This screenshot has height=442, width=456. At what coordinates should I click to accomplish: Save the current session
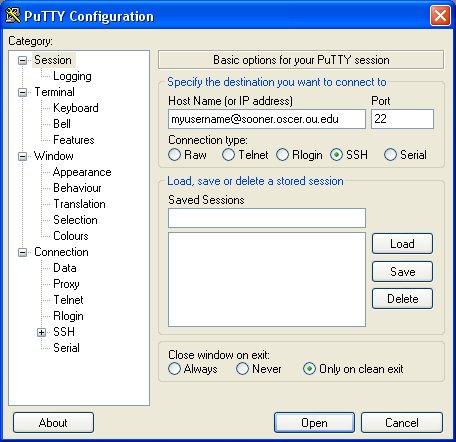(x=402, y=272)
